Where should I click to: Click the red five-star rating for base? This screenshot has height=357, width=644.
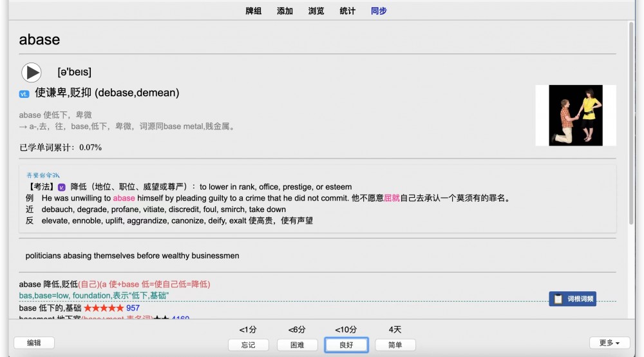tap(104, 307)
